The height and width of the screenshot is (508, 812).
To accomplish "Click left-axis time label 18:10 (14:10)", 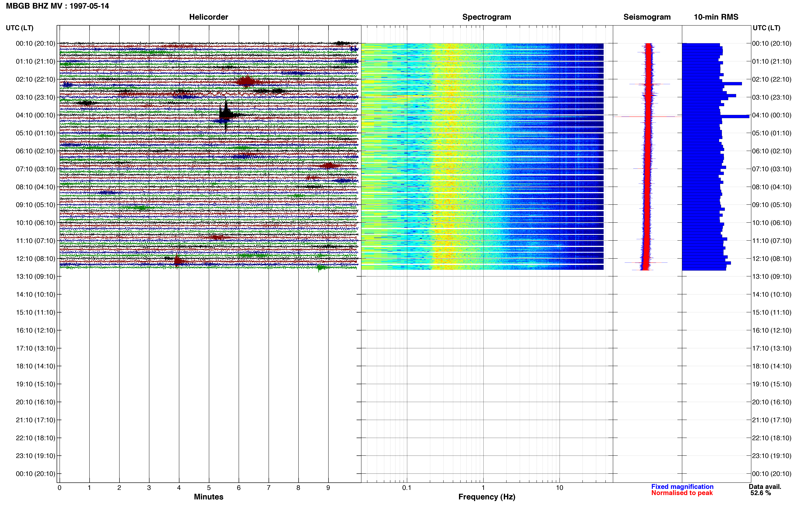I will [36, 366].
